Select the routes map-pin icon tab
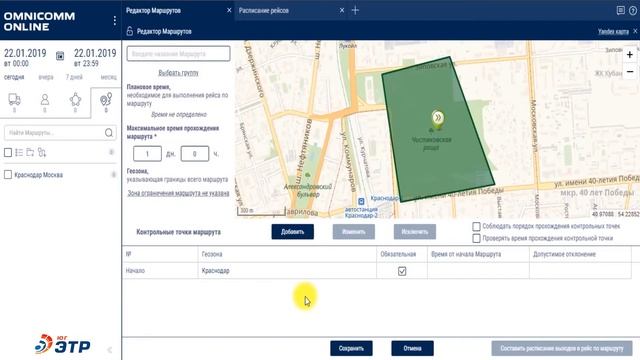 point(106,99)
